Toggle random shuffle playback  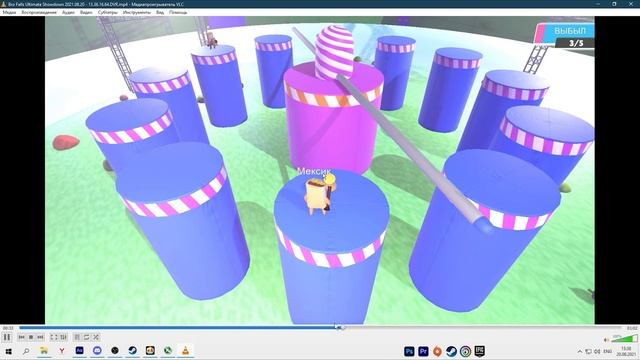pos(96,337)
